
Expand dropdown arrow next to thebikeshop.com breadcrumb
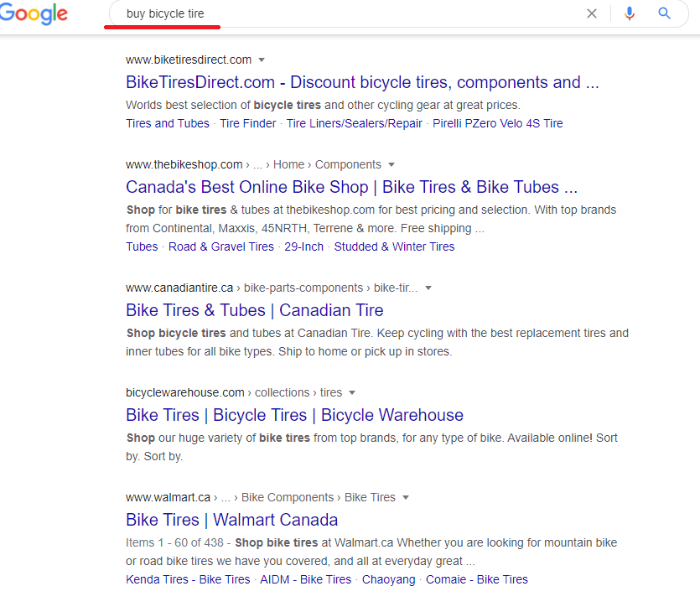(x=391, y=164)
